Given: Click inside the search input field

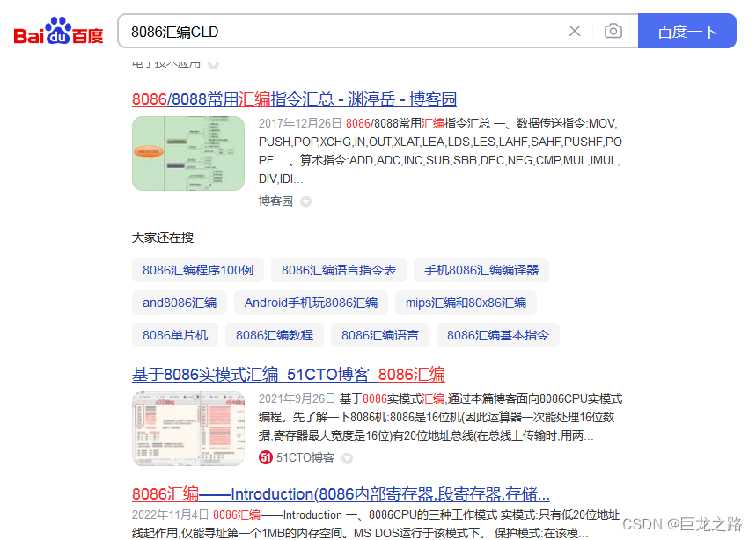Looking at the screenshot, I should click(x=352, y=31).
